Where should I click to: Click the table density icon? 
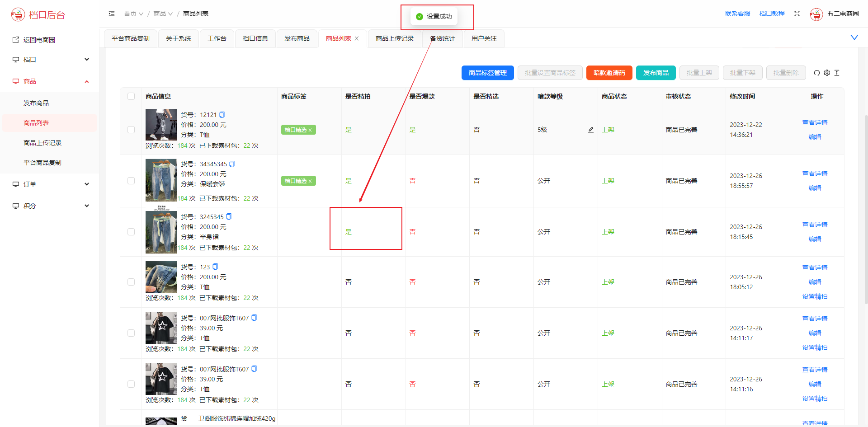coord(837,73)
